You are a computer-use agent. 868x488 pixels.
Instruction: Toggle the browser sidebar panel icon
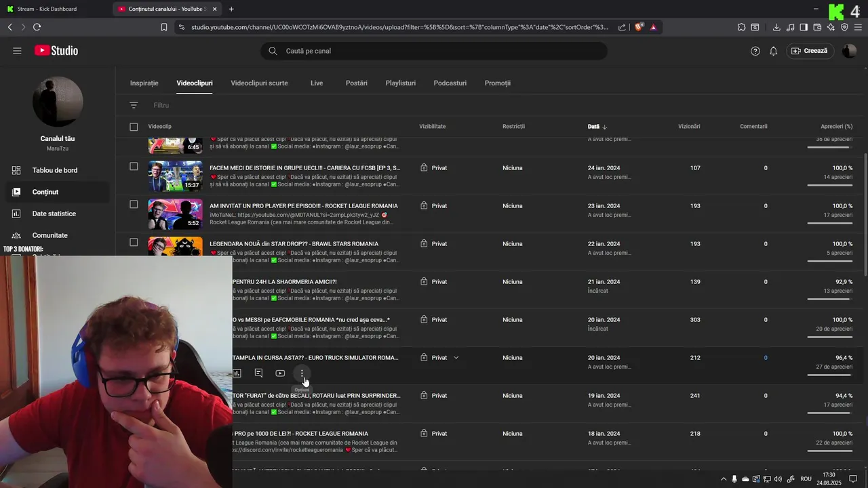click(x=804, y=27)
